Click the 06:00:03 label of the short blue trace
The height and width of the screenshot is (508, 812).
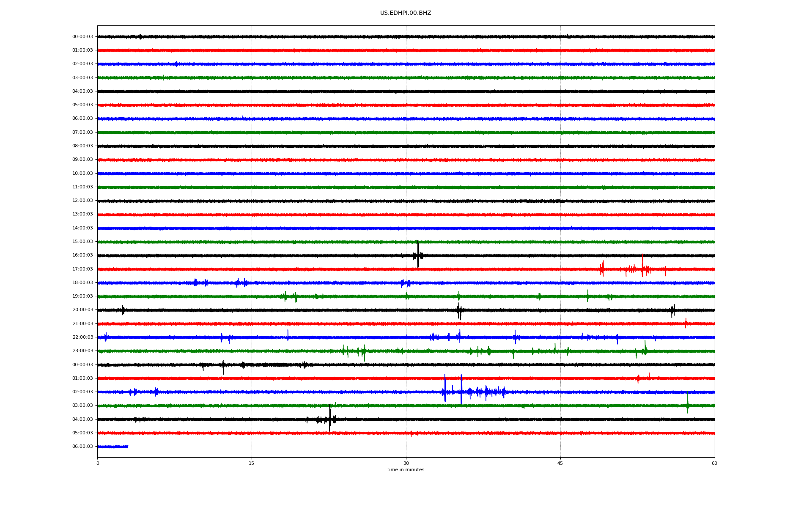pyautogui.click(x=82, y=446)
